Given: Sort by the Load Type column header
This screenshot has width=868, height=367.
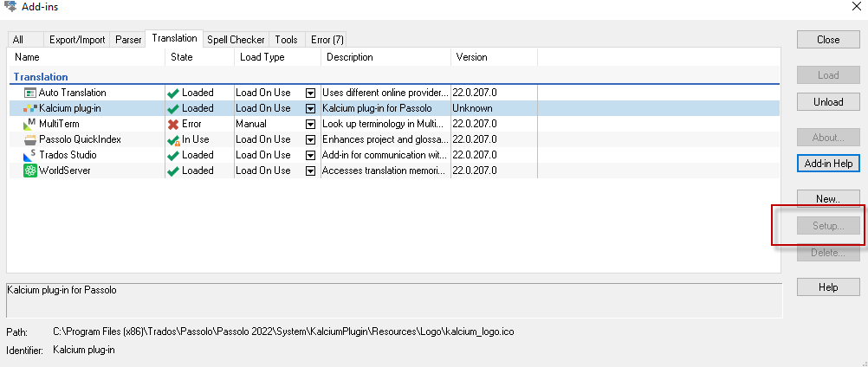Looking at the screenshot, I should click(277, 57).
